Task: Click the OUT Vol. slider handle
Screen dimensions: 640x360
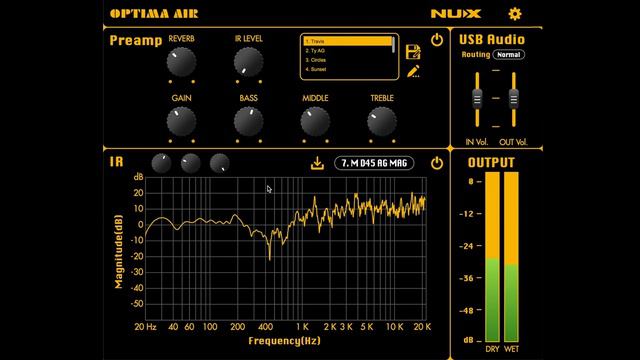Action: 513,99
